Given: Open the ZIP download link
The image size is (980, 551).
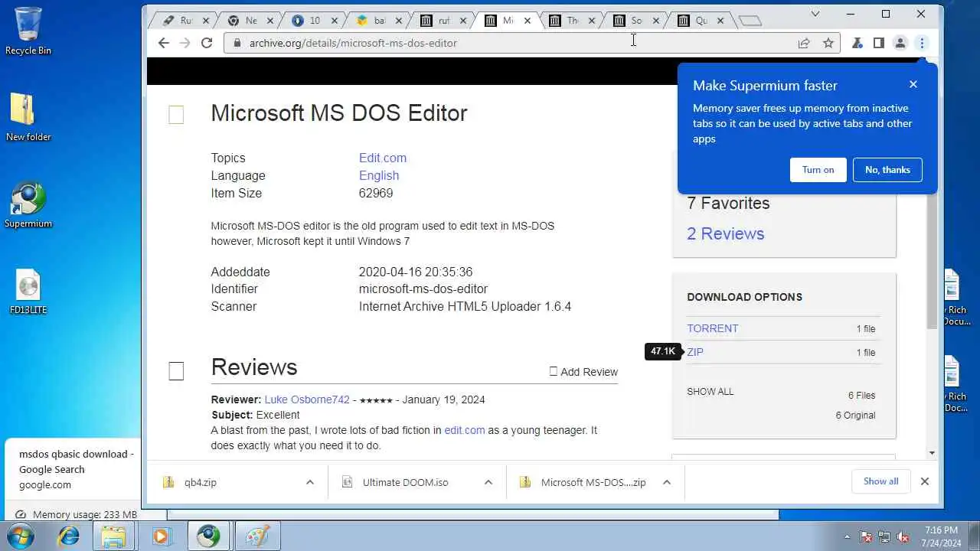Looking at the screenshot, I should tap(695, 352).
